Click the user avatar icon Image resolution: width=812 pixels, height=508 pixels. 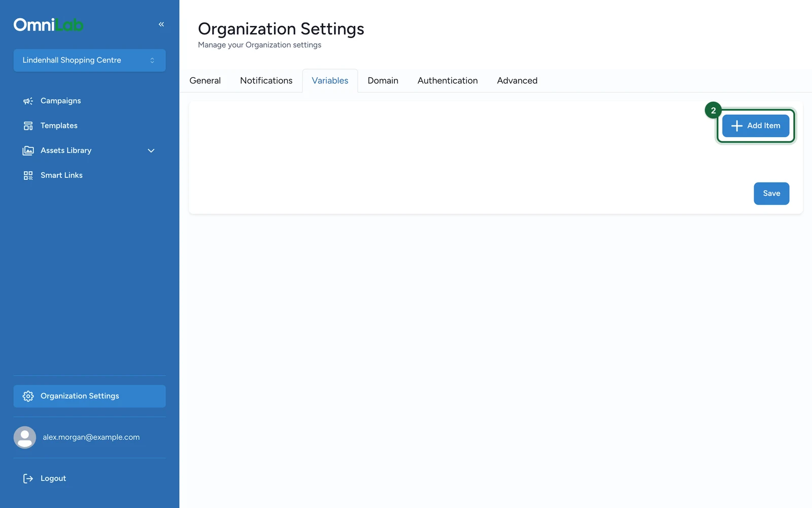pyautogui.click(x=25, y=437)
